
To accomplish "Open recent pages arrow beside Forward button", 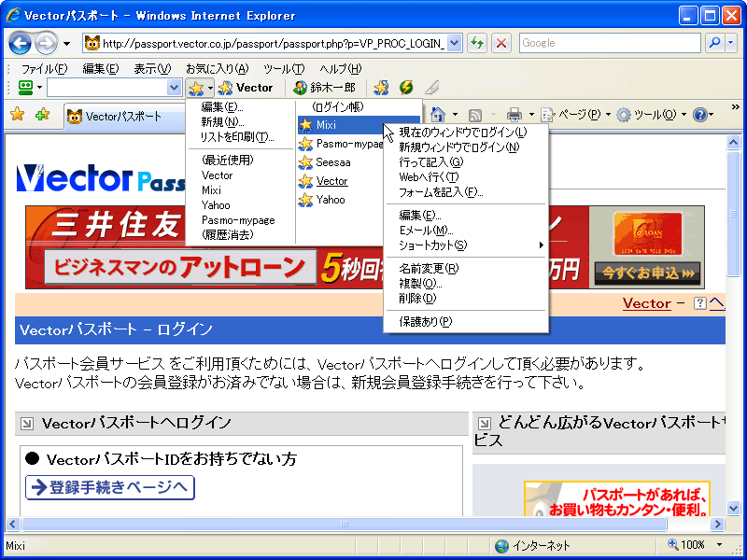I will tap(66, 44).
